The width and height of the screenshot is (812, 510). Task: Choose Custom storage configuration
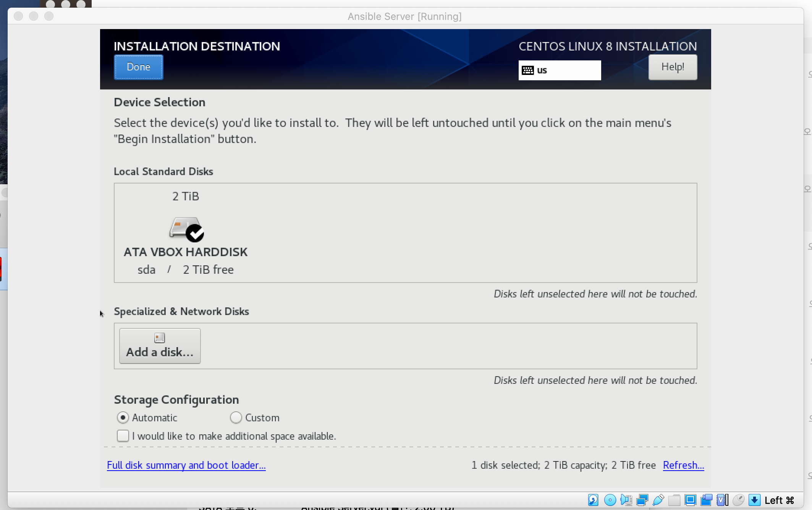236,417
